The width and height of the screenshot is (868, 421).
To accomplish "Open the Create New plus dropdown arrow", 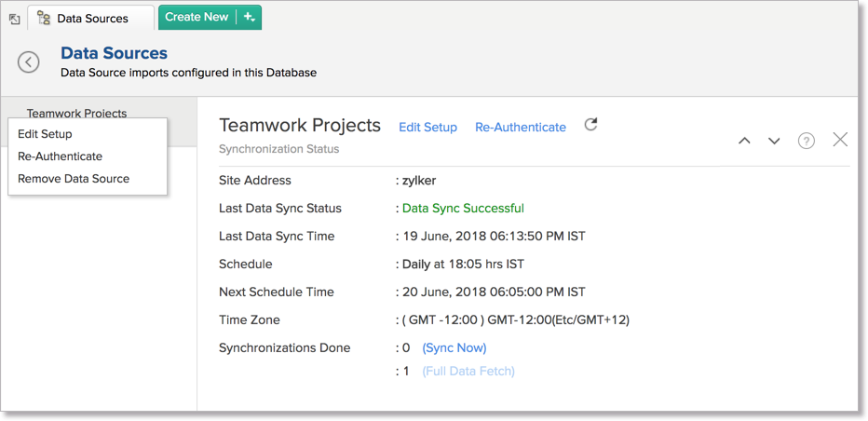I will [x=249, y=17].
